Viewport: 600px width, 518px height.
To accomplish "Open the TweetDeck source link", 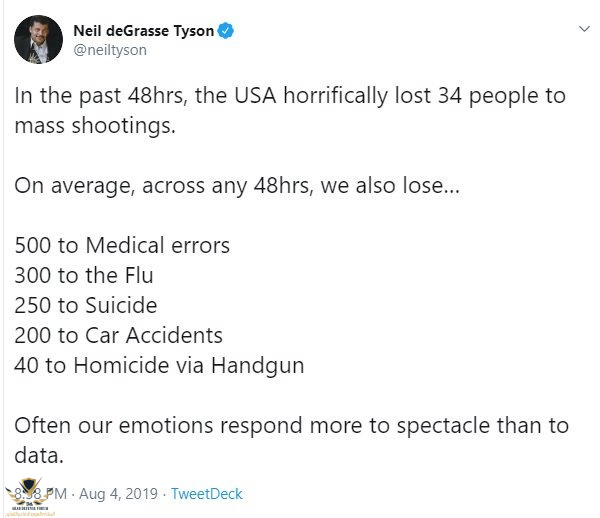I will 207,494.
